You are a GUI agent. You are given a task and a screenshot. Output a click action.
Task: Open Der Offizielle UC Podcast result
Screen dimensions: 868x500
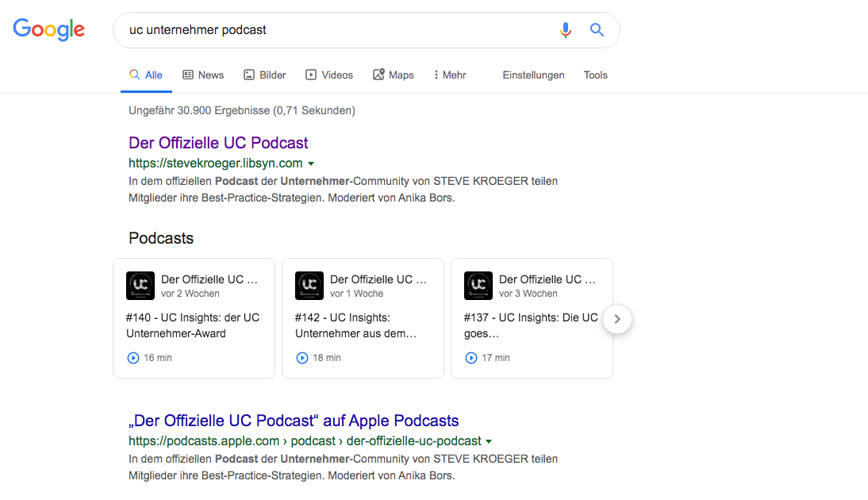[219, 143]
